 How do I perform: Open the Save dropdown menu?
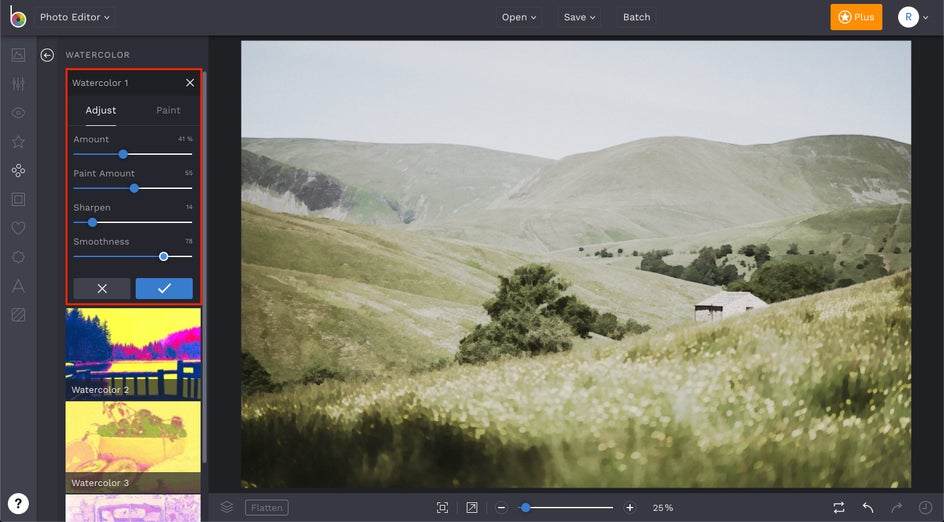click(579, 17)
